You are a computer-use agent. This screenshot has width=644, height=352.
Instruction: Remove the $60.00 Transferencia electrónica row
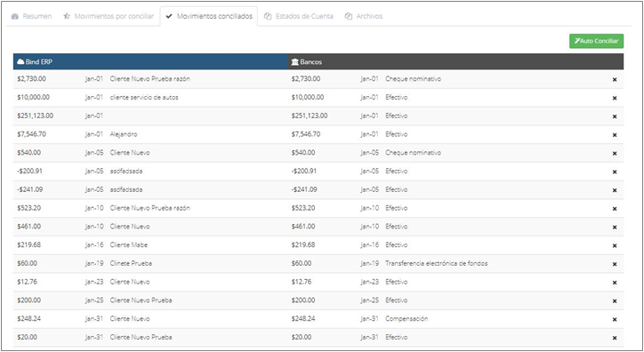pyautogui.click(x=615, y=264)
